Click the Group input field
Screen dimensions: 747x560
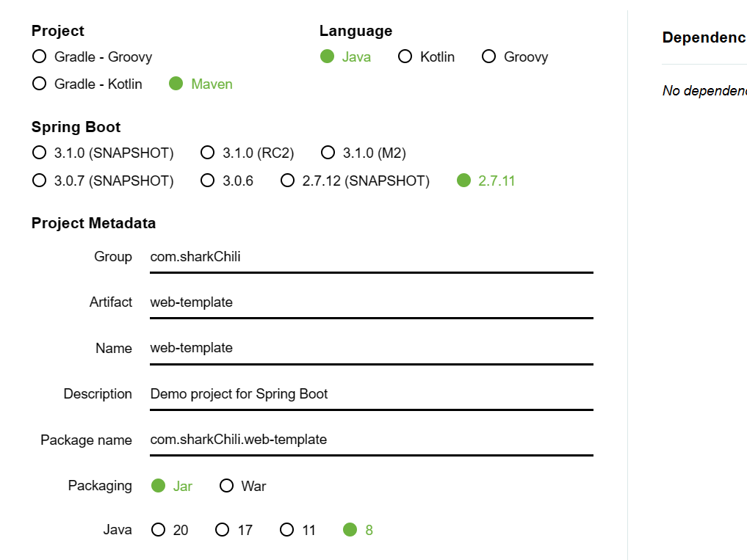[371, 257]
